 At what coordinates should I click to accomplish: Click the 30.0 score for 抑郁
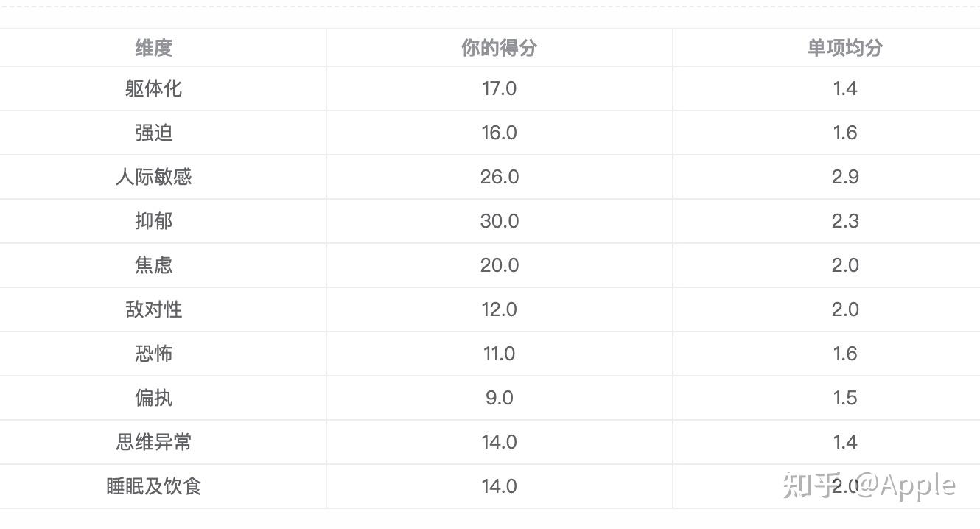tap(499, 221)
